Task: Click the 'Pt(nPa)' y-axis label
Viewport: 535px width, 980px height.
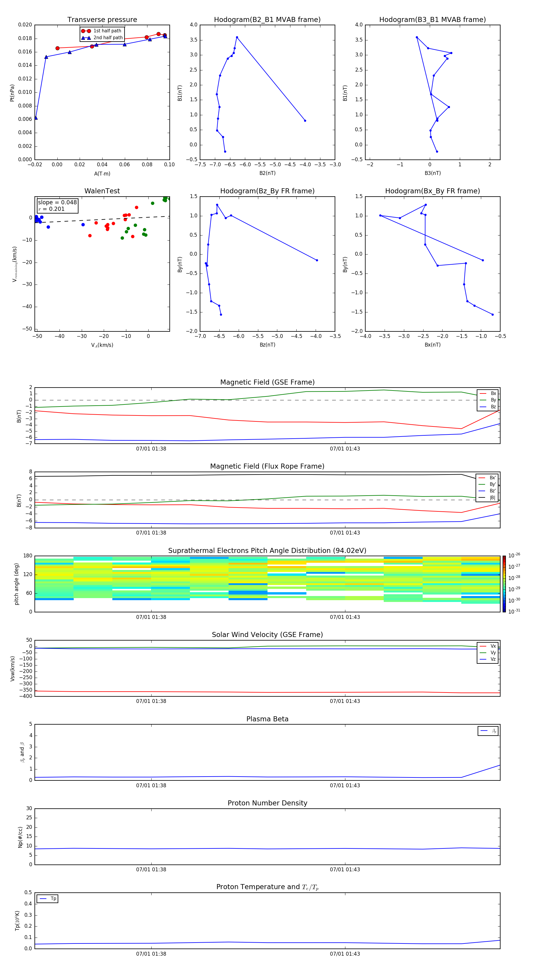Action: [12, 93]
